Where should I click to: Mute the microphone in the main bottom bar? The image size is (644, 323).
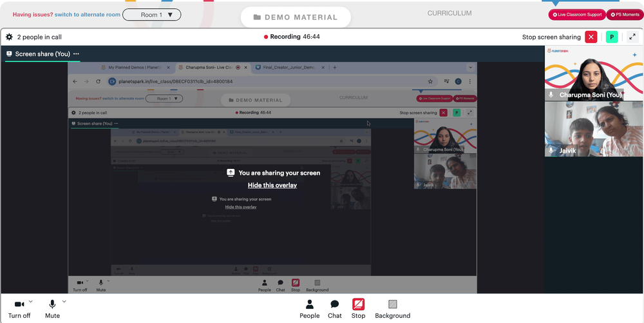pyautogui.click(x=53, y=309)
